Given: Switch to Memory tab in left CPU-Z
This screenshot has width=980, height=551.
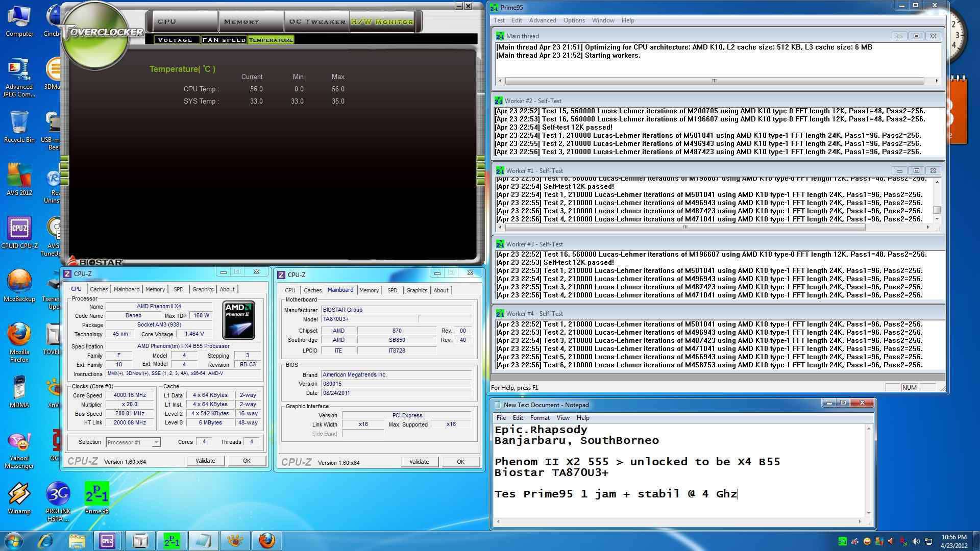Looking at the screenshot, I should [x=155, y=289].
